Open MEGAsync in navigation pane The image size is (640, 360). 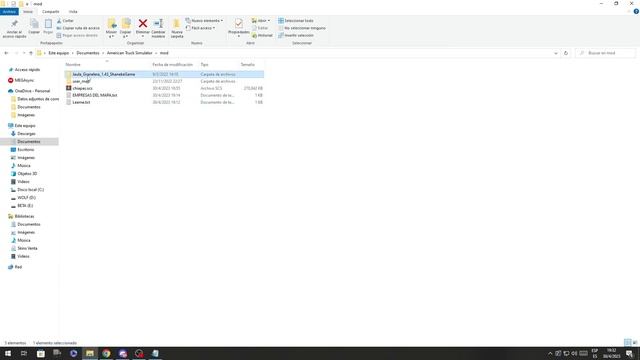coord(24,80)
